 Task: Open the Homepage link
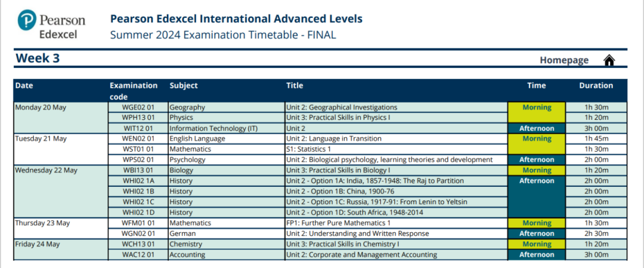[564, 60]
